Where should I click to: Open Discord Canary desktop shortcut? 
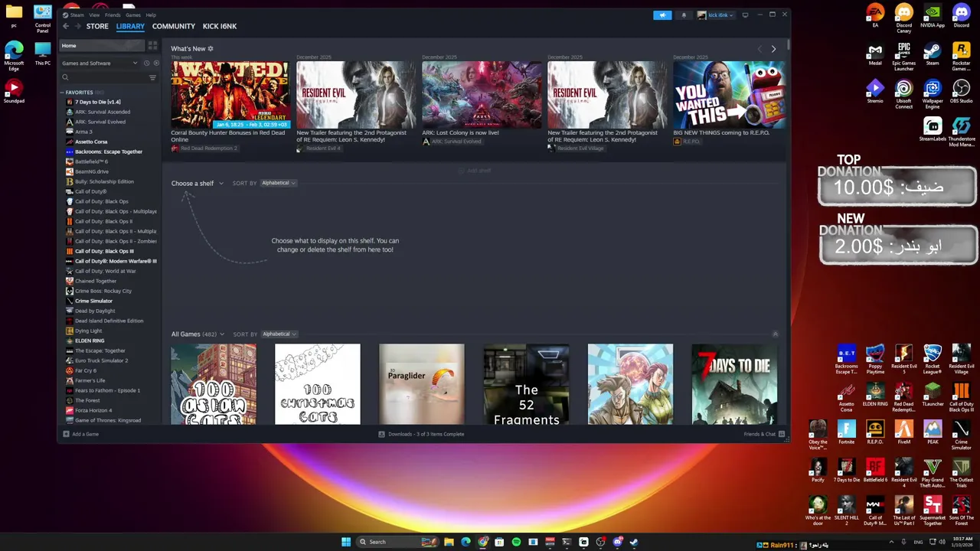tap(903, 17)
